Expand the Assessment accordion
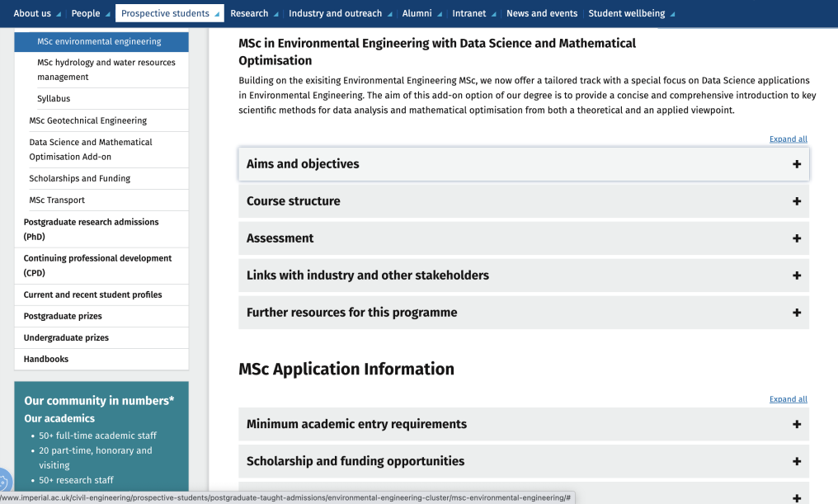The width and height of the screenshot is (838, 504). coord(524,238)
